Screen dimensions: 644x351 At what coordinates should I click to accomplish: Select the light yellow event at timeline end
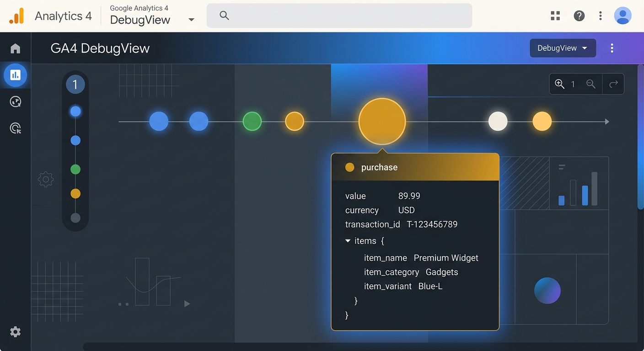(x=542, y=122)
